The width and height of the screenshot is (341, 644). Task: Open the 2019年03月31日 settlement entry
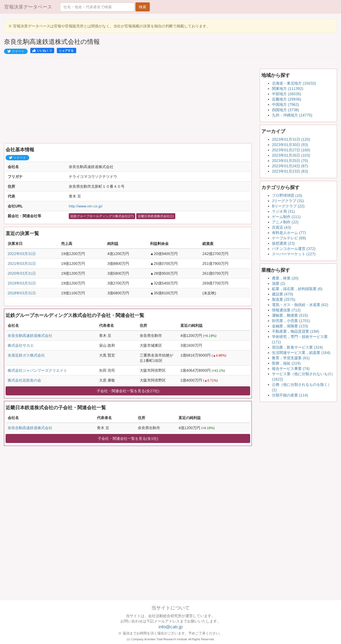pos(22,283)
